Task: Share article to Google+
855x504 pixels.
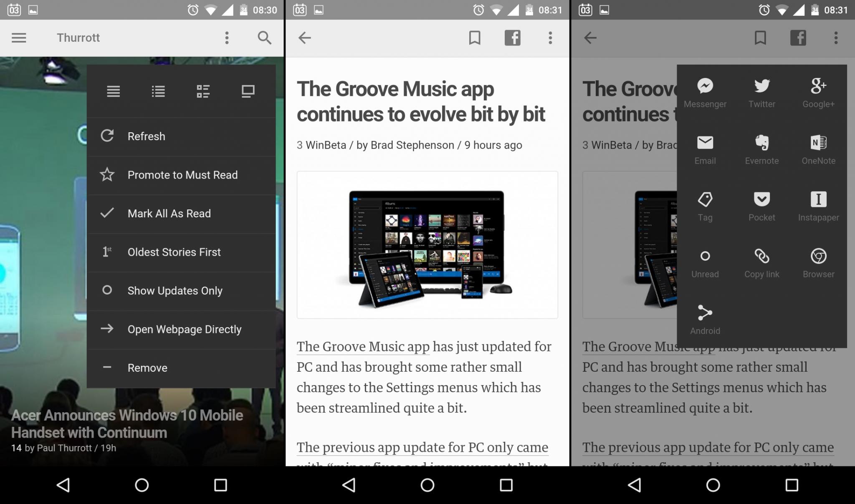Action: point(819,93)
